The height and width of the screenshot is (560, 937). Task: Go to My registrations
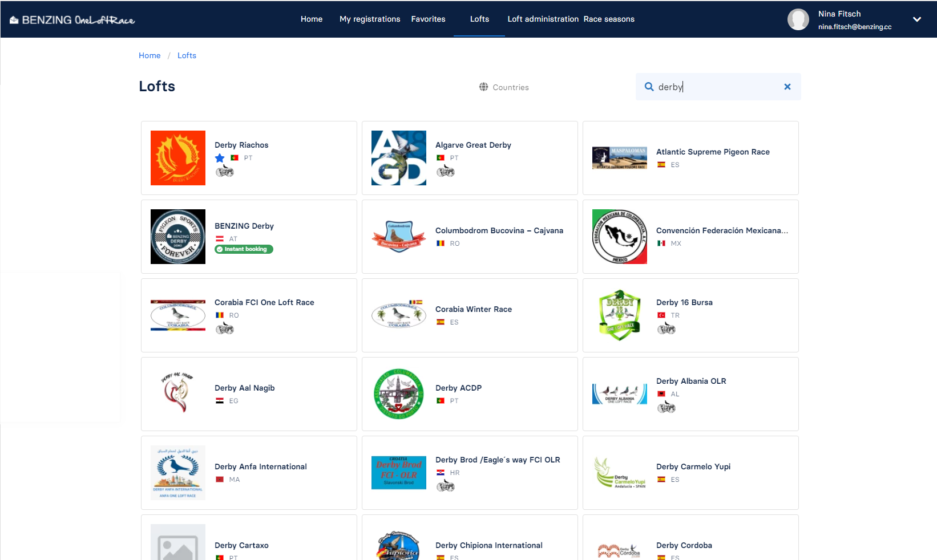[x=370, y=19]
